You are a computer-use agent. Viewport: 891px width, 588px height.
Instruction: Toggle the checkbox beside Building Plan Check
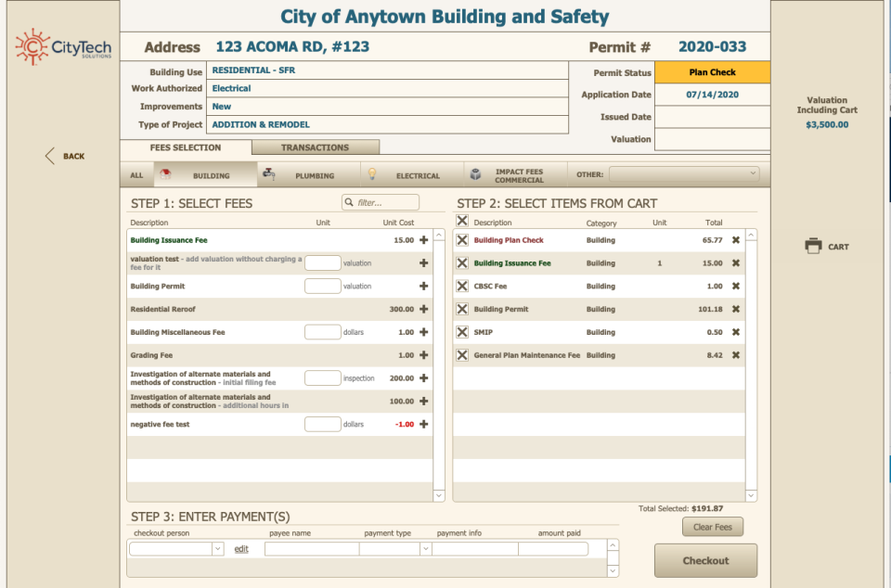(462, 240)
